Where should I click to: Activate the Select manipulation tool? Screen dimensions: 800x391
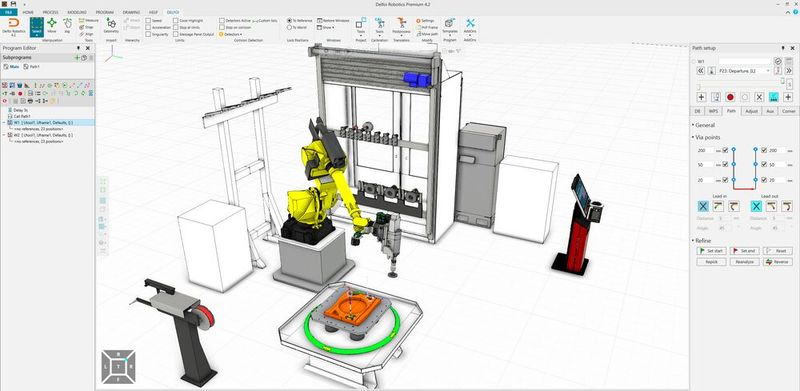click(37, 27)
